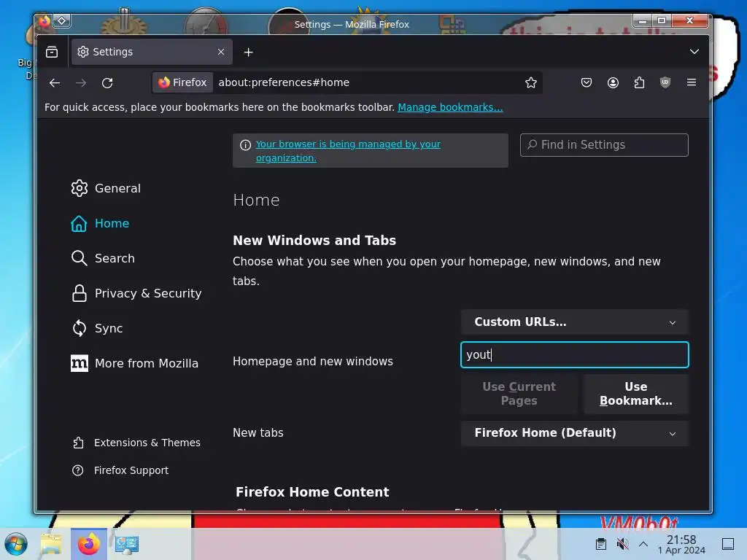Open the Firefox View icon
Screen dimensions: 747x560
[52, 52]
